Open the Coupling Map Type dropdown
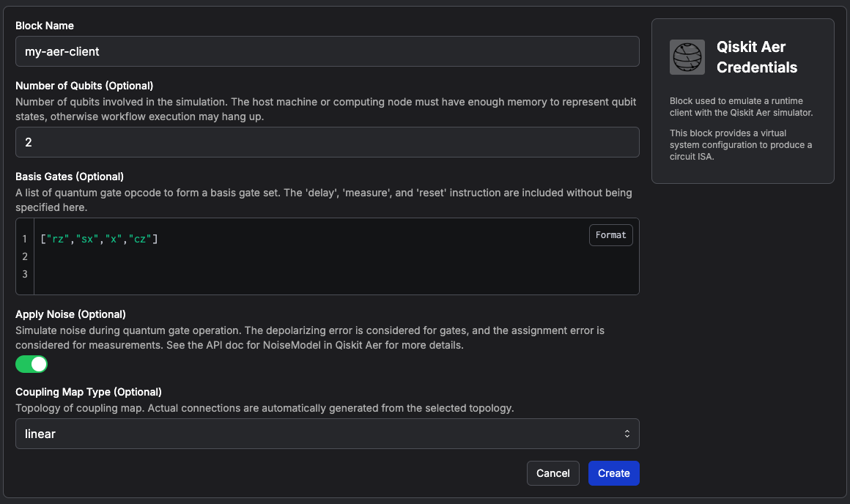This screenshot has width=850, height=504. [327, 434]
